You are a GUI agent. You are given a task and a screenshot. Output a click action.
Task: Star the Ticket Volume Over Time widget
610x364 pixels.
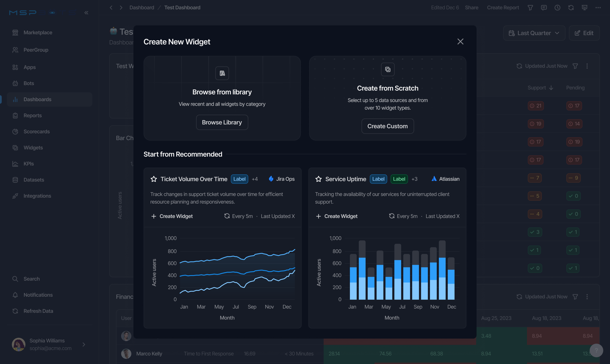(x=154, y=179)
